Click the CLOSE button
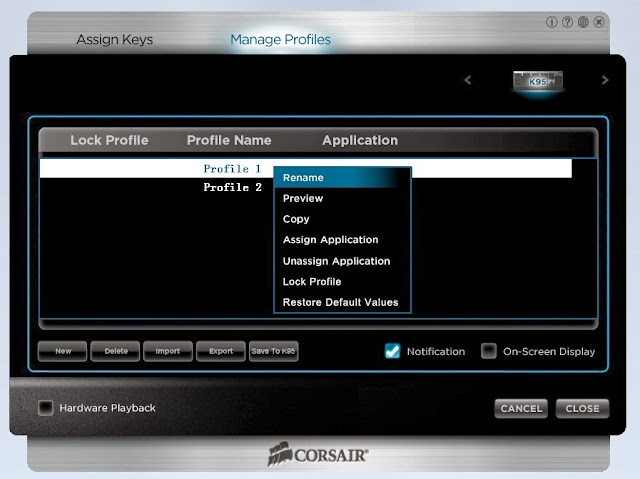Viewport: 640px width, 479px height. tap(582, 409)
